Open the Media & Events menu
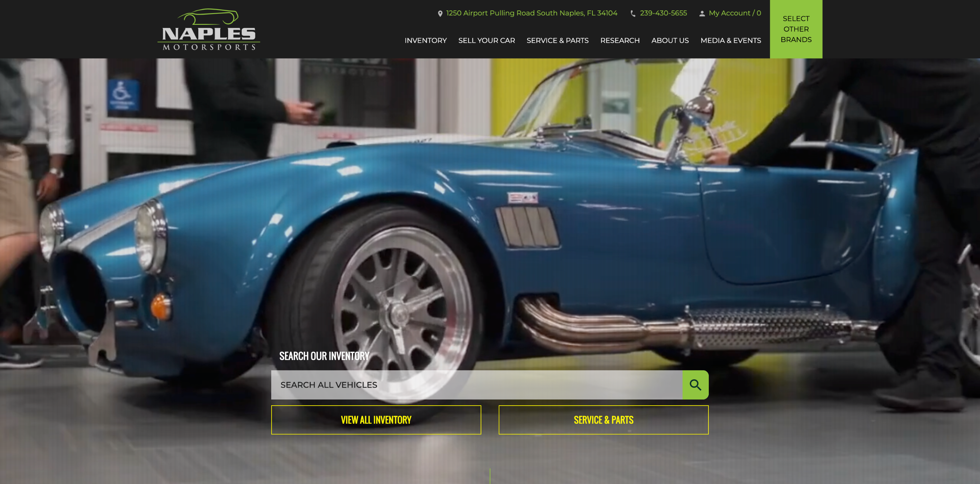 [730, 40]
